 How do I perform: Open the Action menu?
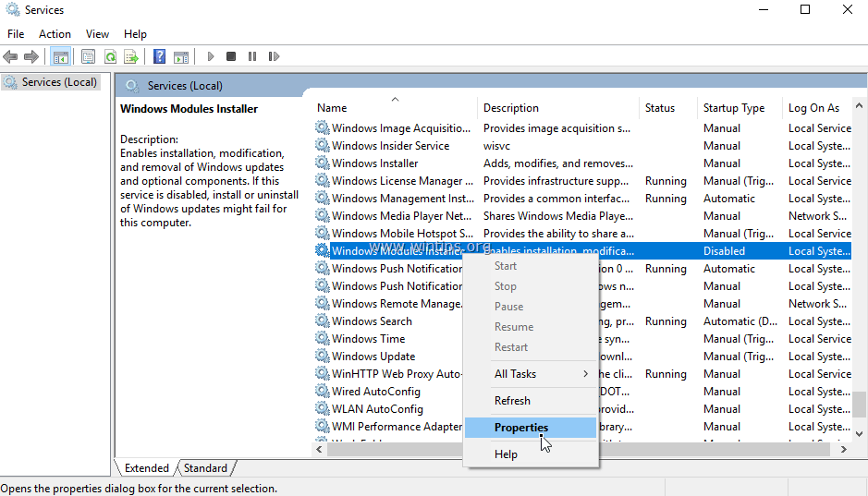tap(55, 34)
